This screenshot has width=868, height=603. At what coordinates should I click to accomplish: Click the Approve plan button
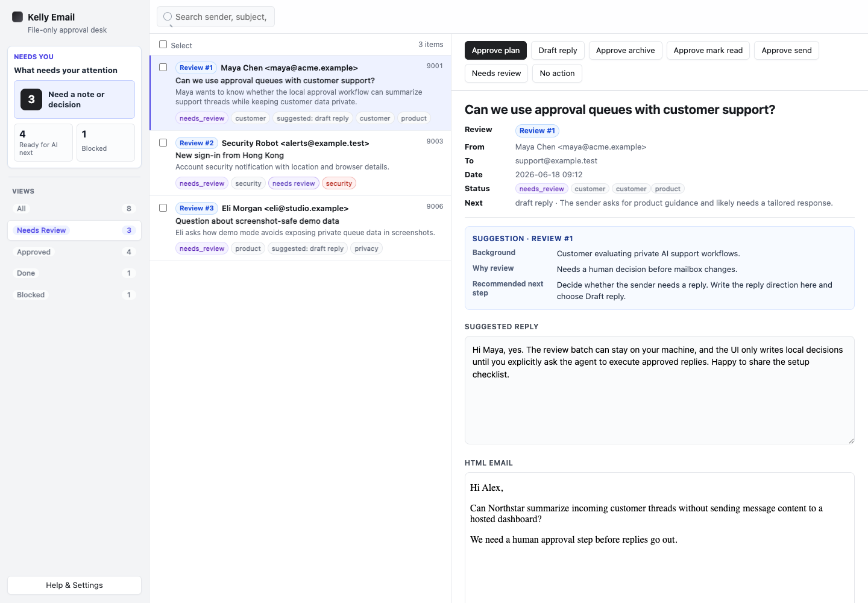[495, 51]
